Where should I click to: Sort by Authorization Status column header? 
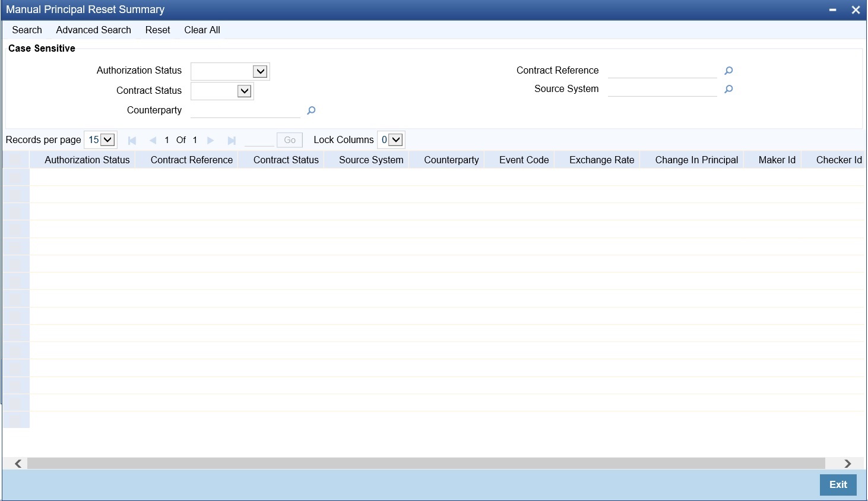[87, 160]
